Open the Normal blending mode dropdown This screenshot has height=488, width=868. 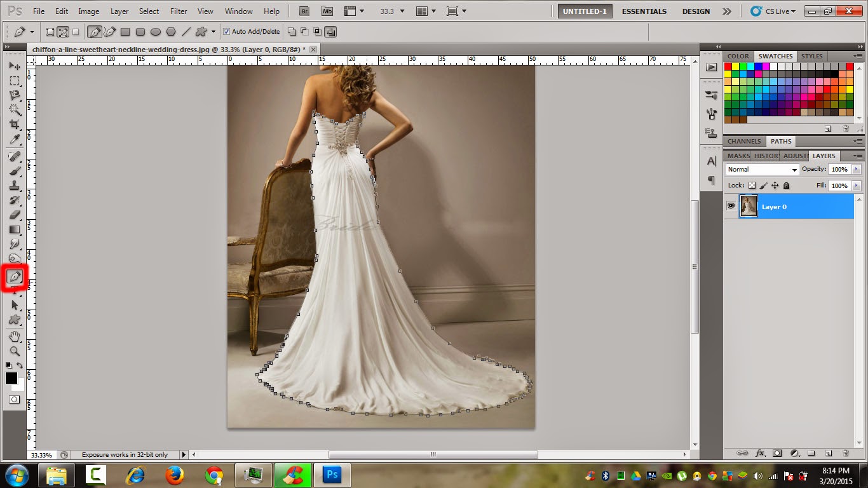click(x=762, y=169)
